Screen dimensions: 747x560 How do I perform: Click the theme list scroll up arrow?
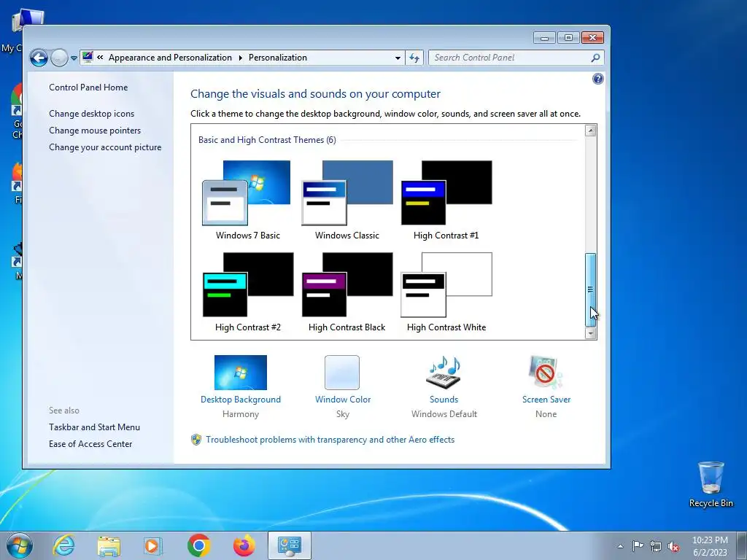591,131
